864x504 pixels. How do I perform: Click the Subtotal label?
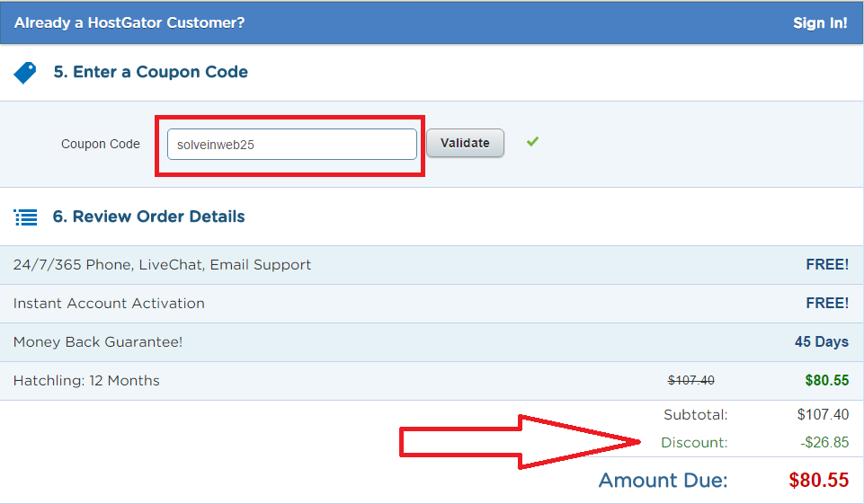pos(695,415)
